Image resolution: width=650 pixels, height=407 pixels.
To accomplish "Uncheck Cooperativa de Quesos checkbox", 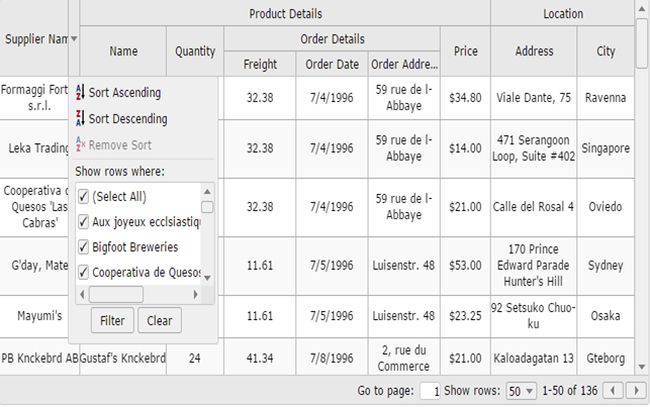I will 83,272.
